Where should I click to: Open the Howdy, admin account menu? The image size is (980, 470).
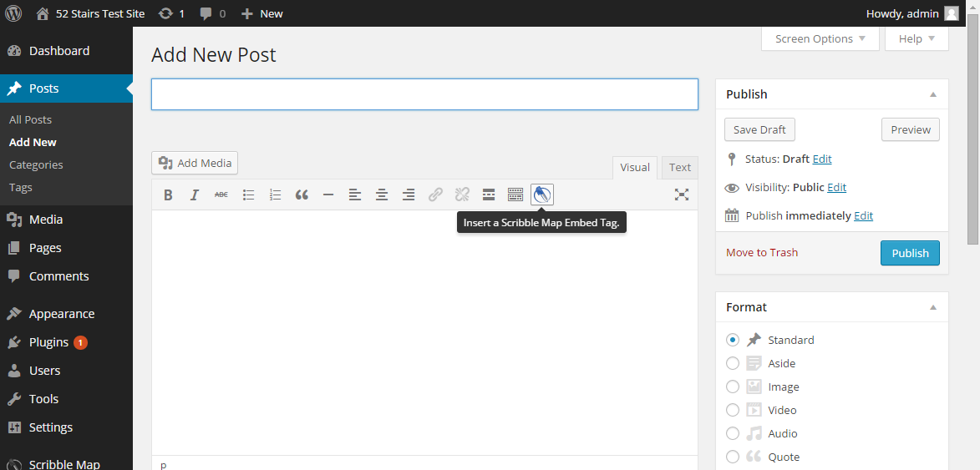(913, 13)
